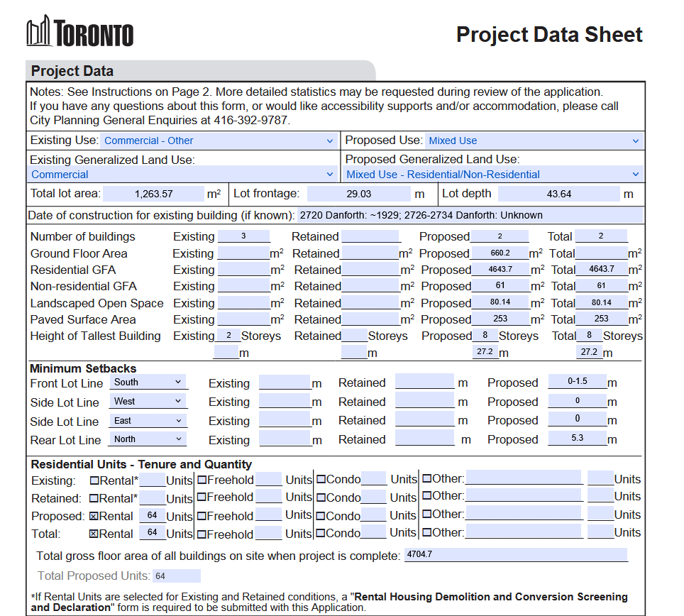The width and height of the screenshot is (684, 616).
Task: Click the Lot depth input field
Action: click(558, 194)
